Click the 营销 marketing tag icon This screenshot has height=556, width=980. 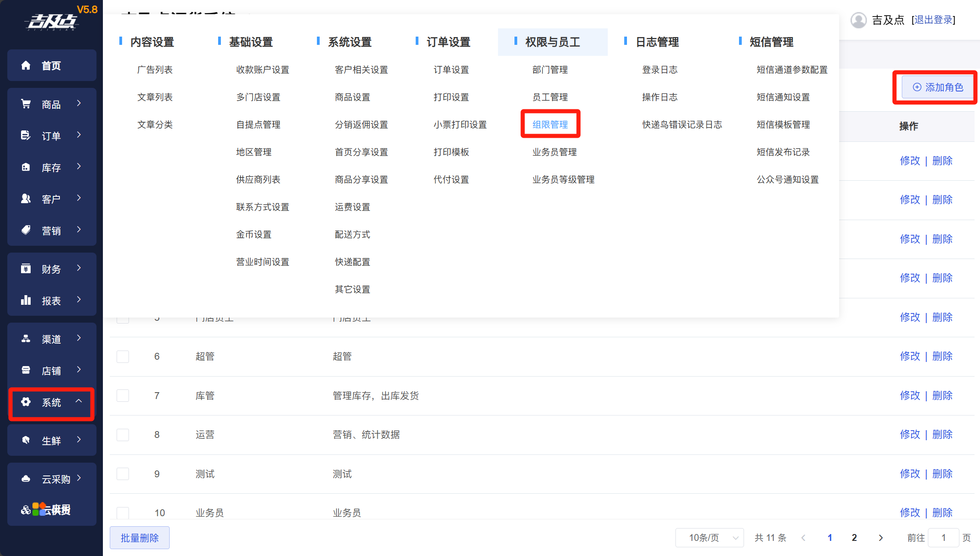click(x=26, y=230)
